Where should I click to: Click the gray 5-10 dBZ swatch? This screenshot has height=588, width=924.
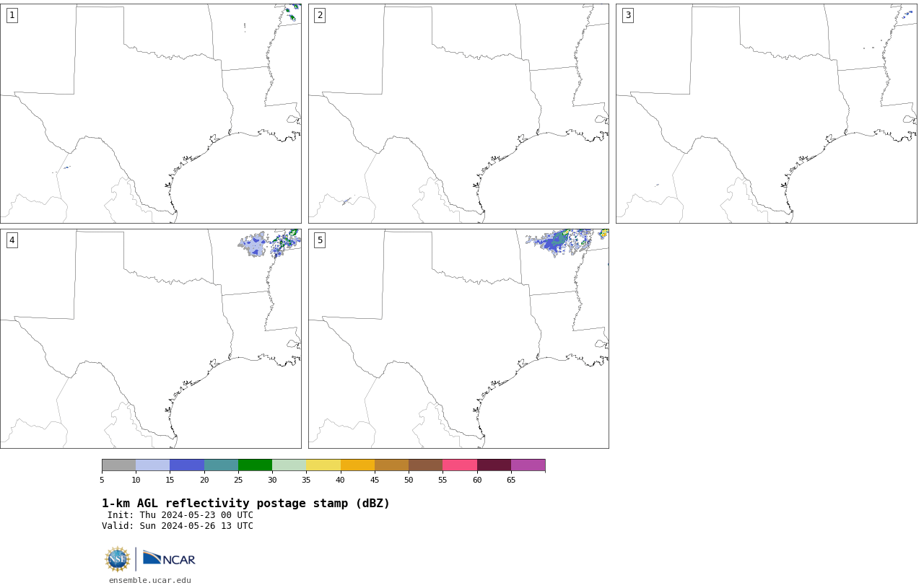point(118,465)
